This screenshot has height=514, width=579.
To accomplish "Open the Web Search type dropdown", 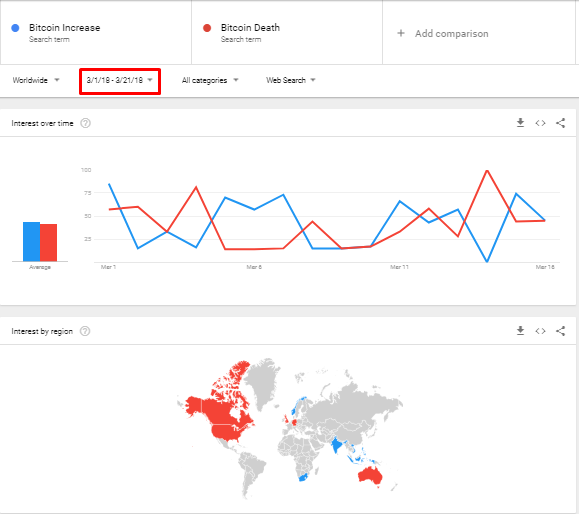I will click(291, 80).
